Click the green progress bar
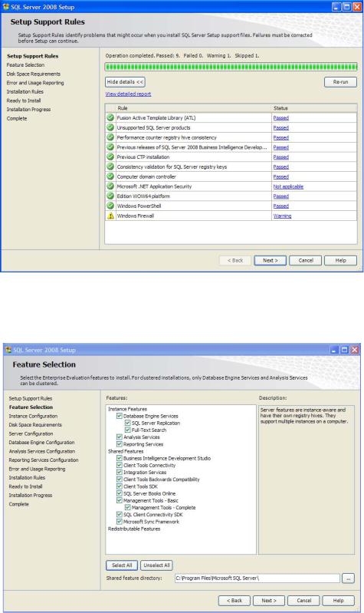Screen dimensions: 364x613 (231, 67)
